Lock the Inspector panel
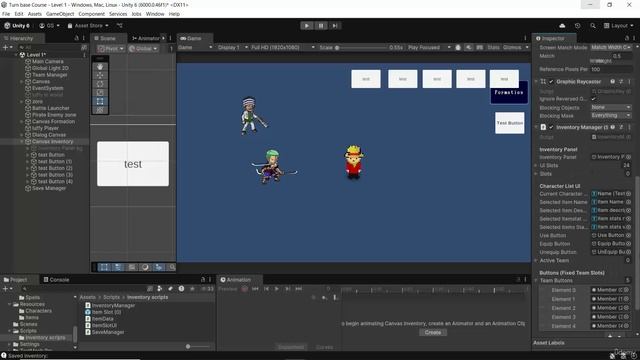The width and height of the screenshot is (640, 360). (627, 38)
